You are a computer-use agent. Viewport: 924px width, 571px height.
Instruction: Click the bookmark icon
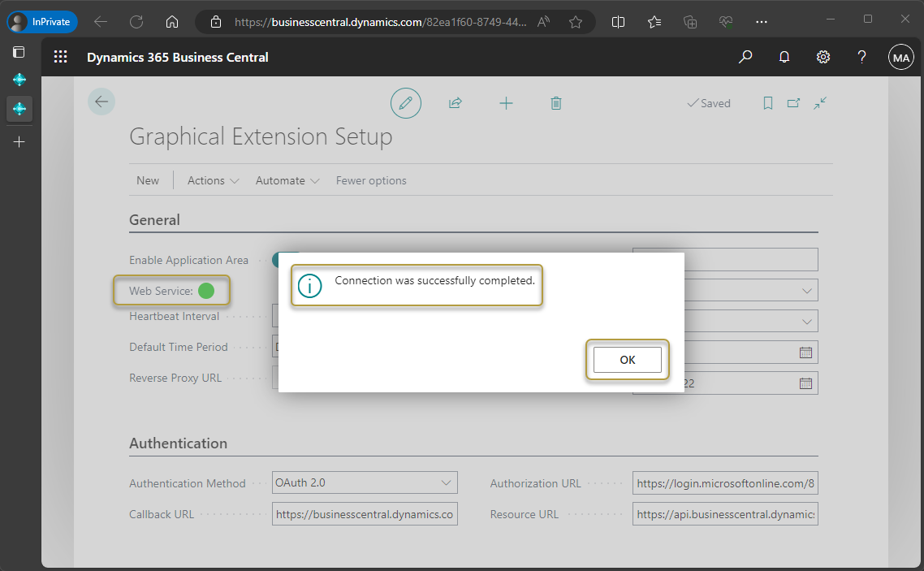point(767,103)
